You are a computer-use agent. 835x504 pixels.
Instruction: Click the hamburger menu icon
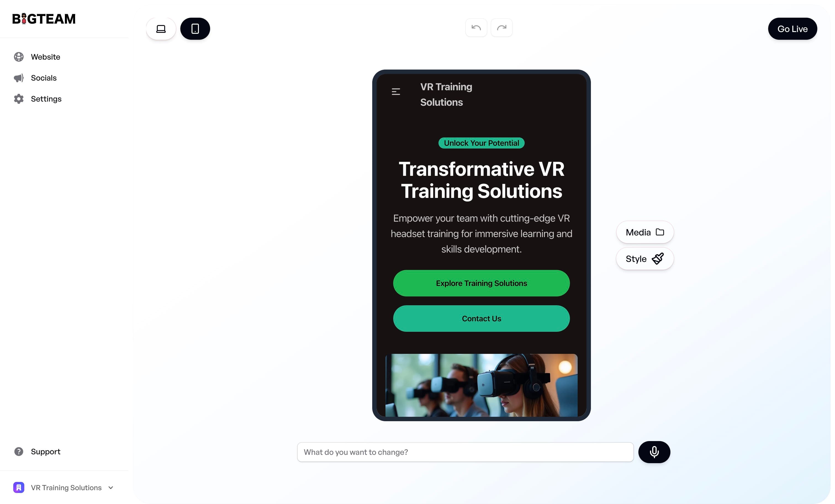click(x=396, y=92)
